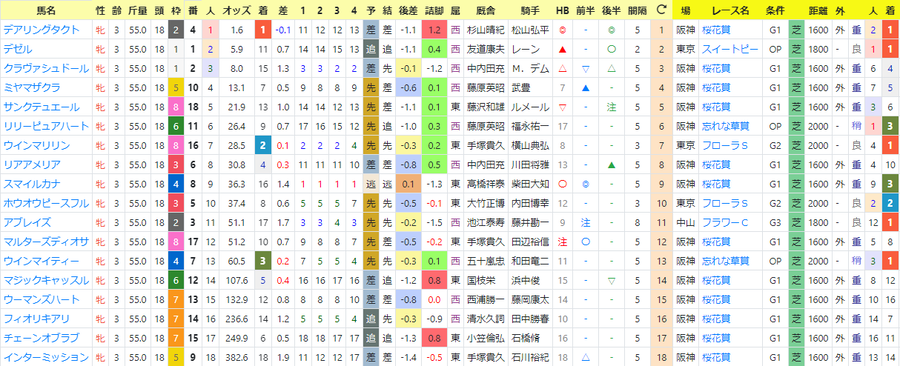The image size is (900, 366).
Task: Click filled red triangle HB mark for デゼル
Action: click(x=562, y=49)
